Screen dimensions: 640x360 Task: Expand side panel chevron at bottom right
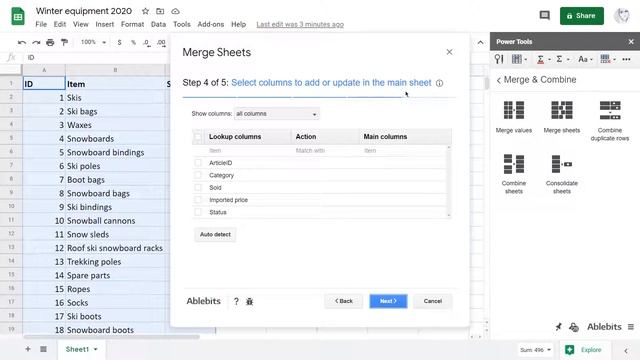tap(626, 350)
